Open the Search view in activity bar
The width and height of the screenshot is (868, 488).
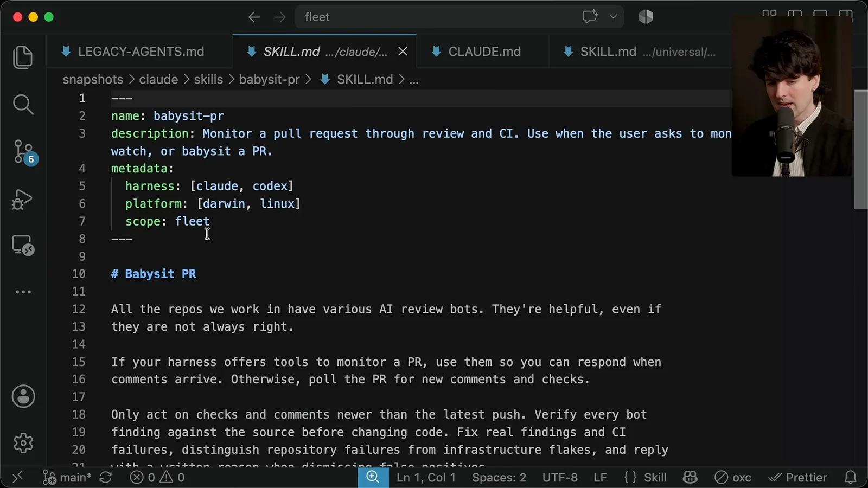[x=23, y=104]
